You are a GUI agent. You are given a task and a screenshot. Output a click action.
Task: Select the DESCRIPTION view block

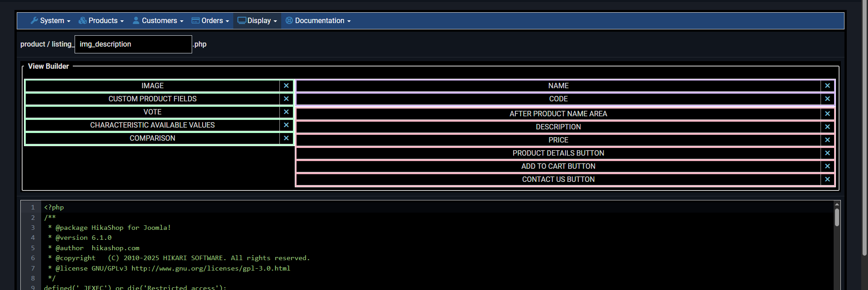558,127
